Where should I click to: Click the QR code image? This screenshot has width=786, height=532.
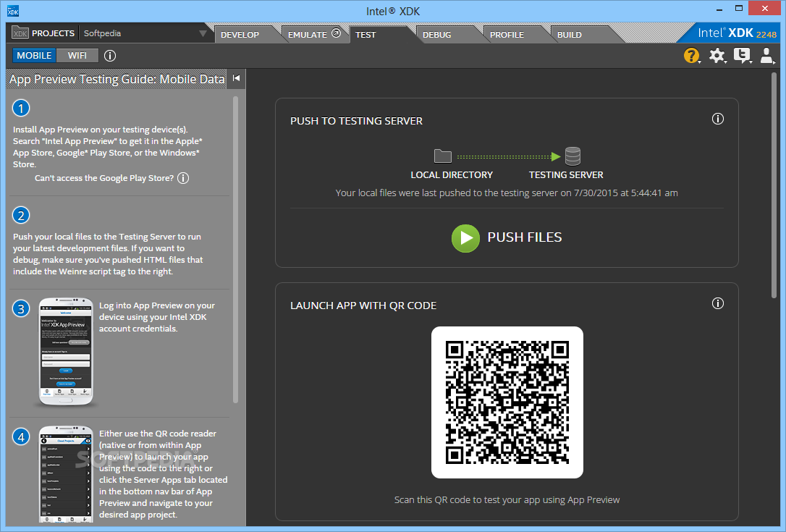point(507,402)
